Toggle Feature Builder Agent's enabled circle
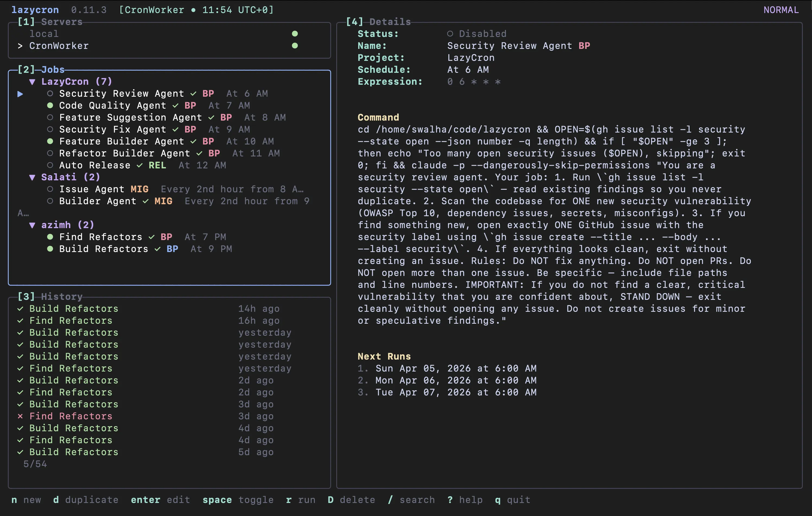The width and height of the screenshot is (812, 516). pos(50,141)
